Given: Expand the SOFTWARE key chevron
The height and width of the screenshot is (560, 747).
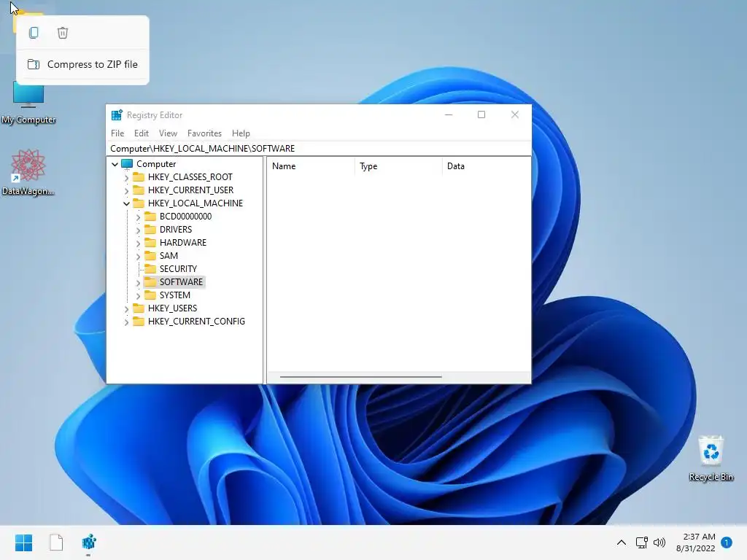Looking at the screenshot, I should (x=138, y=282).
